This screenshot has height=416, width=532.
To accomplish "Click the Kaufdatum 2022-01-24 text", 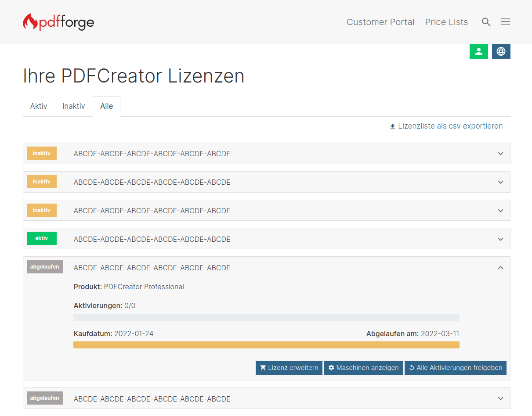I will (x=113, y=334).
